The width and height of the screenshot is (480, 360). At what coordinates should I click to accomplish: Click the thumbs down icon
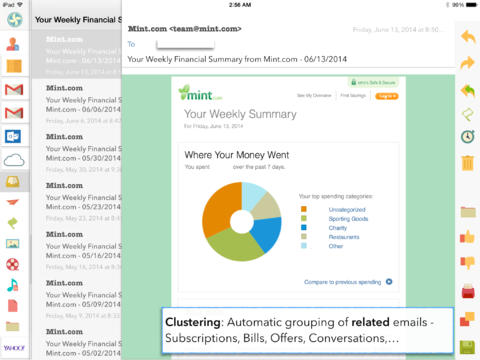pos(467,263)
